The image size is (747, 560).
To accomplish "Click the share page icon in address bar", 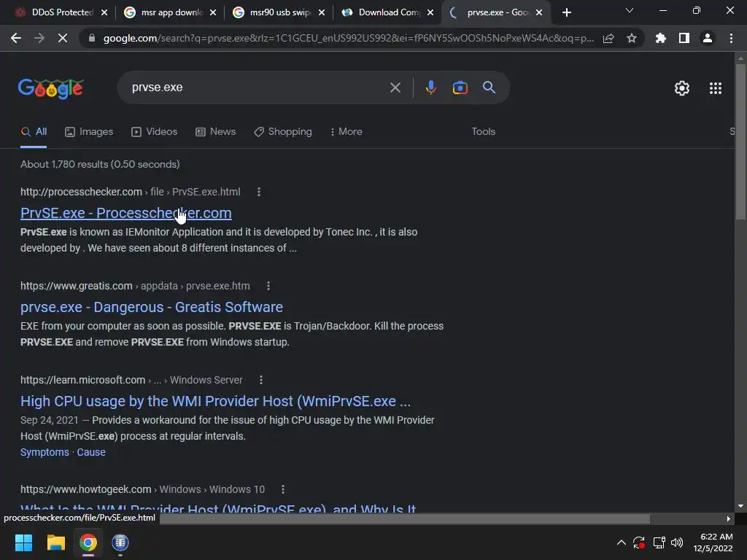I will point(608,39).
